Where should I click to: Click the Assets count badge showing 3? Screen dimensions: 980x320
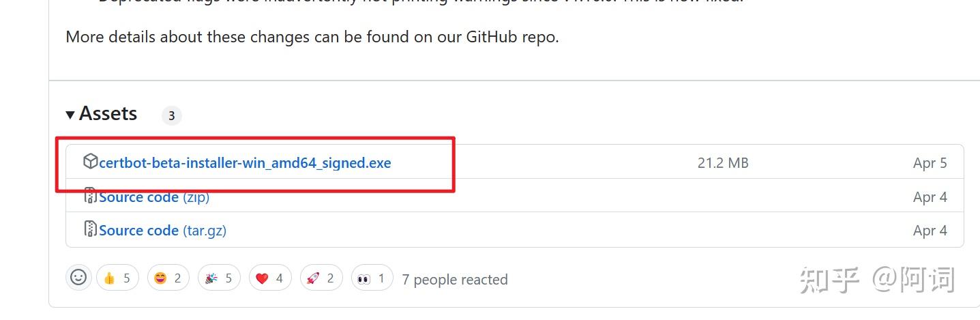171,116
